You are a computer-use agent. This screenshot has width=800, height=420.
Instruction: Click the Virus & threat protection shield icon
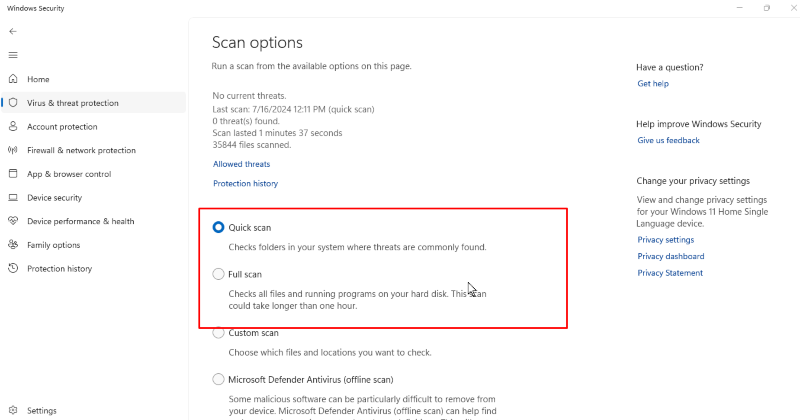tap(13, 103)
